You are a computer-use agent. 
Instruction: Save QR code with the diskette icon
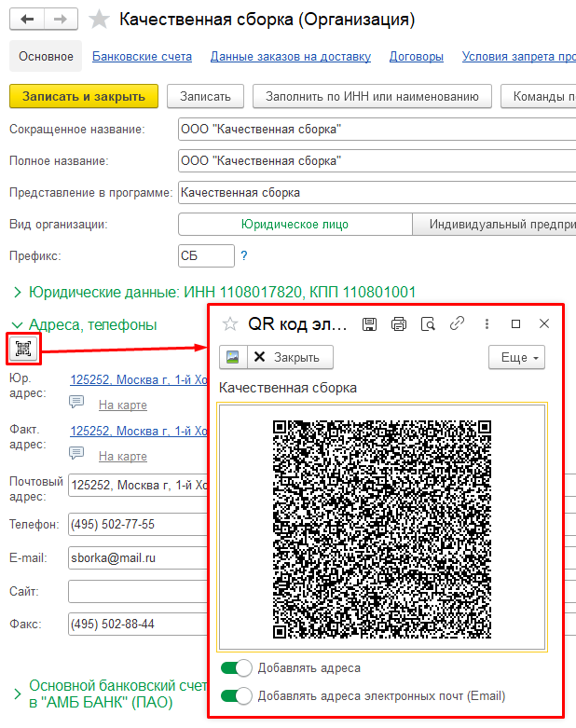point(369,324)
